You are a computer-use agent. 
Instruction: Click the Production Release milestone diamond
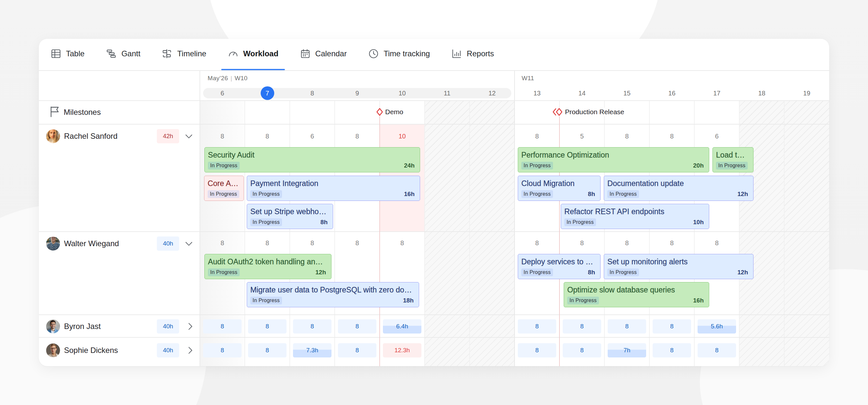[557, 112]
